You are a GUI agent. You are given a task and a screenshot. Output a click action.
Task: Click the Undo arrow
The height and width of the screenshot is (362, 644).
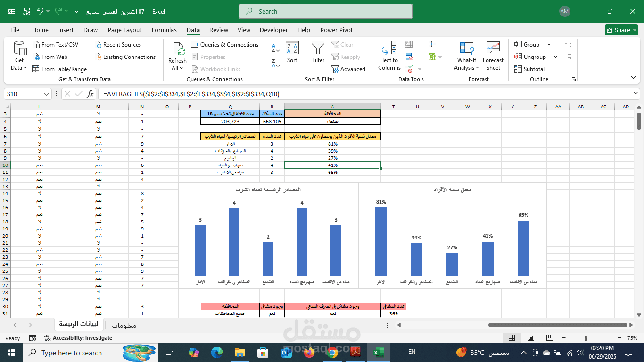40,11
